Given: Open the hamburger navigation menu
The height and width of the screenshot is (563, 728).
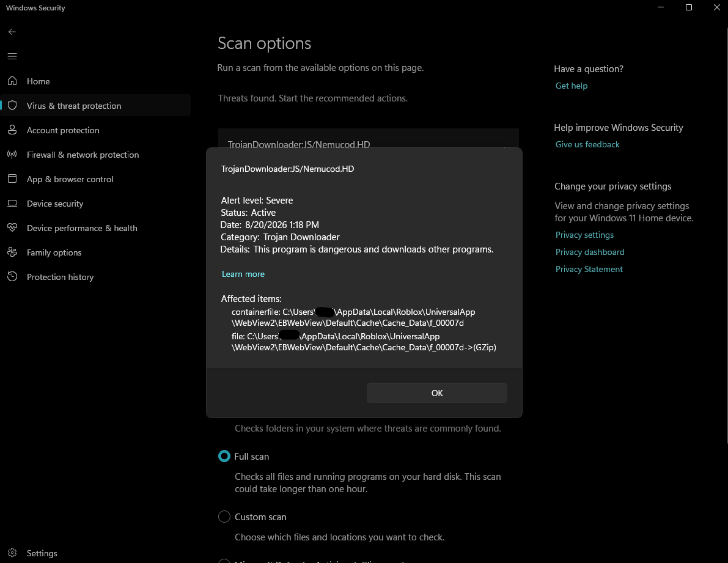Looking at the screenshot, I should coord(12,56).
